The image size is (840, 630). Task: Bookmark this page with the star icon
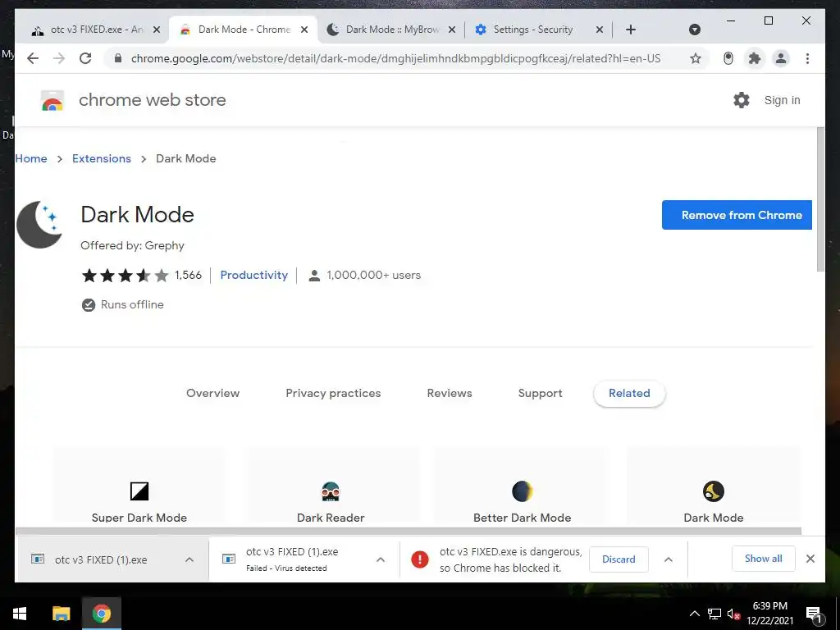pyautogui.click(x=696, y=58)
